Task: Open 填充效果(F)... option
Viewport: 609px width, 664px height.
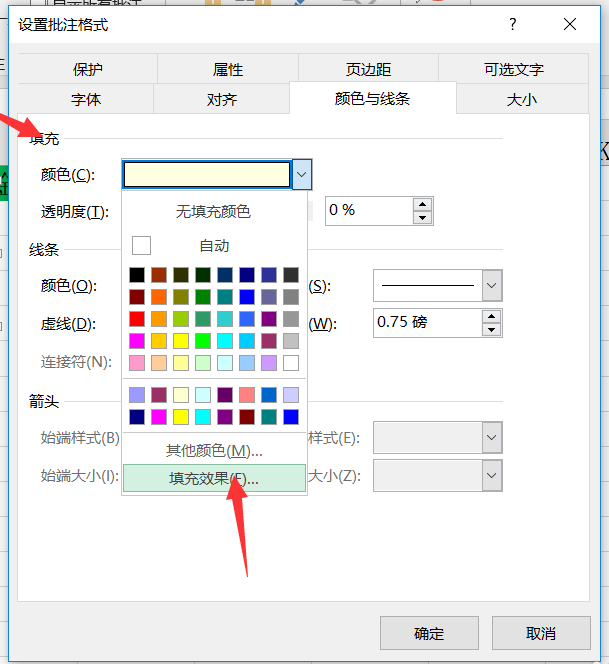Action: click(214, 478)
